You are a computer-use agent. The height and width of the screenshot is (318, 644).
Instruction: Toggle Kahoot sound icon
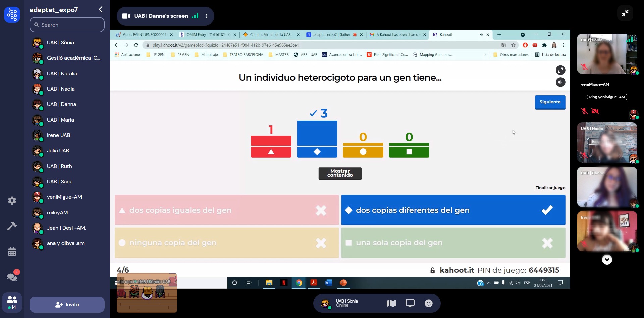pyautogui.click(x=560, y=82)
